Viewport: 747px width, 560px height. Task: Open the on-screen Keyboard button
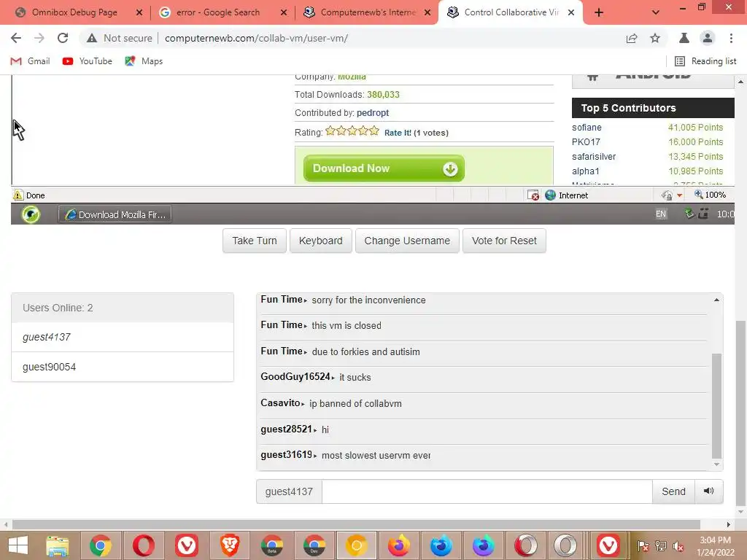pyautogui.click(x=321, y=241)
